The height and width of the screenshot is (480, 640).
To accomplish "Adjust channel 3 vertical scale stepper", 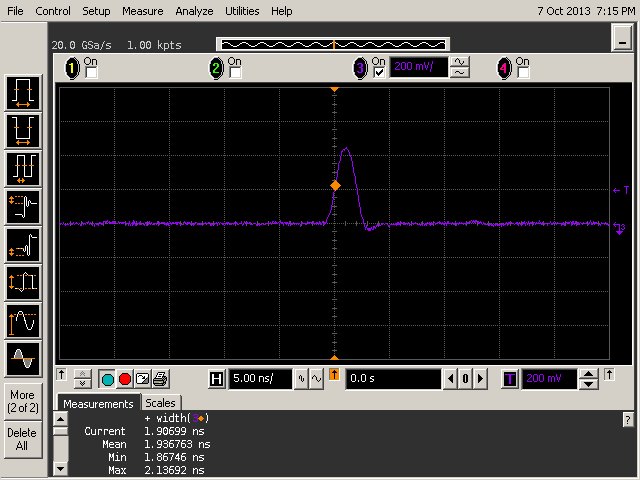I will (x=460, y=68).
